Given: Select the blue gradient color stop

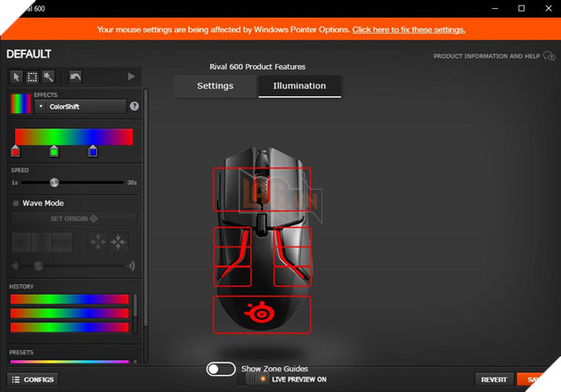Looking at the screenshot, I should coord(93,151).
